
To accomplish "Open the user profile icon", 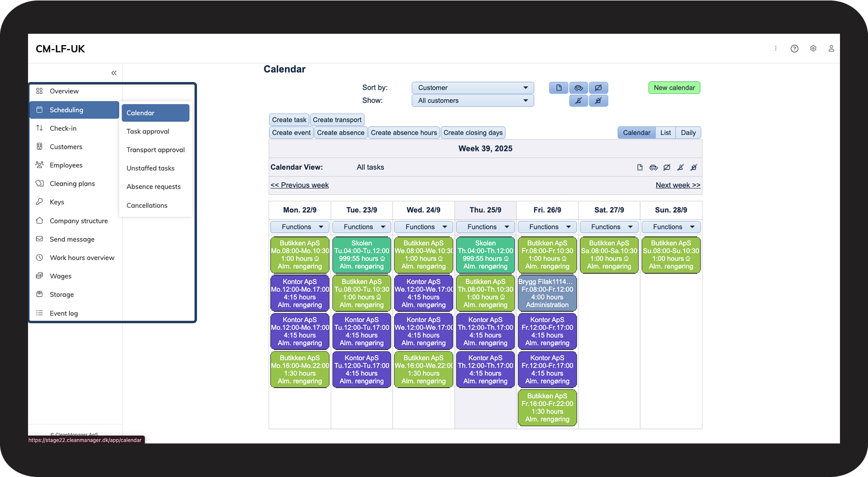I will coord(831,49).
